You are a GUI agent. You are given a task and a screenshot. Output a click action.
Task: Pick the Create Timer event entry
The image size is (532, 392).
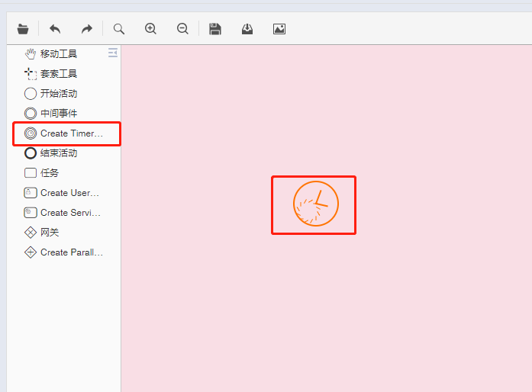63,133
